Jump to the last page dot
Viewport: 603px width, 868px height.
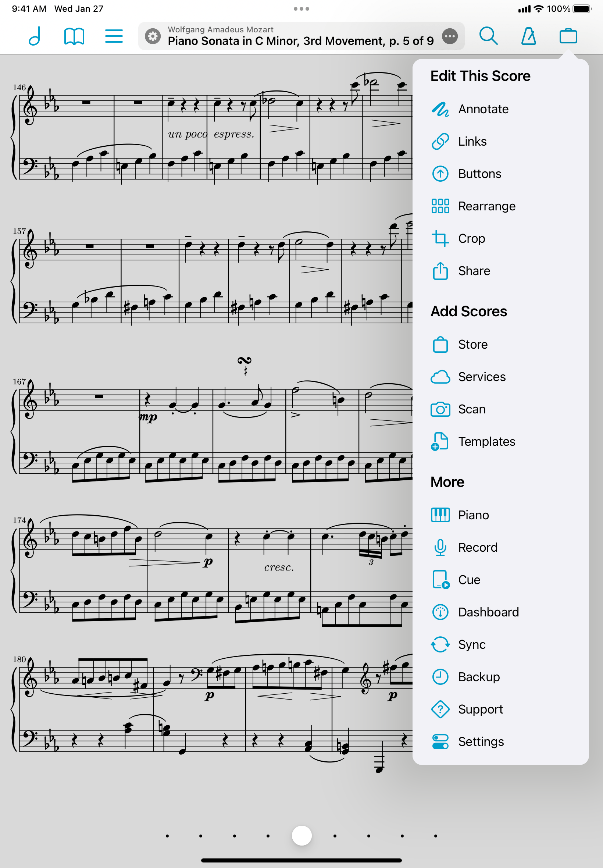(436, 836)
